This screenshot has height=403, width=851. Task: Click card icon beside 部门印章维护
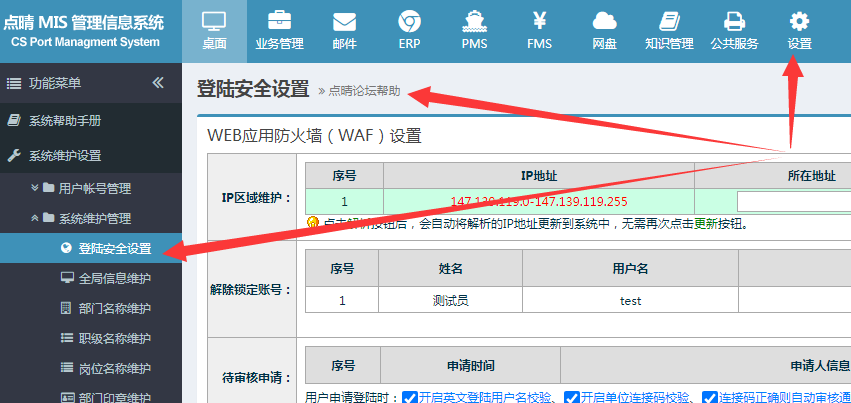pos(67,397)
